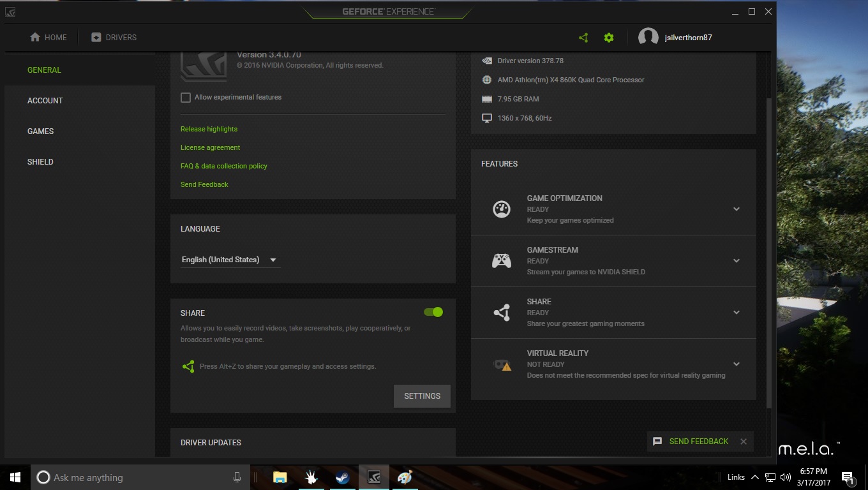Viewport: 868px width, 490px height.
Task: Launch Steam from the taskbar
Action: click(x=343, y=477)
